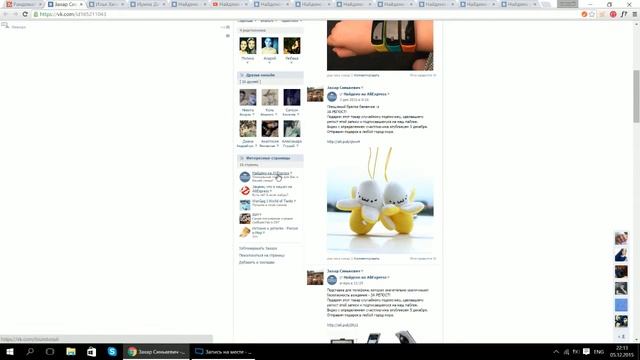
Task: Open second online friend's avatar with hat
Action: pos(270,98)
